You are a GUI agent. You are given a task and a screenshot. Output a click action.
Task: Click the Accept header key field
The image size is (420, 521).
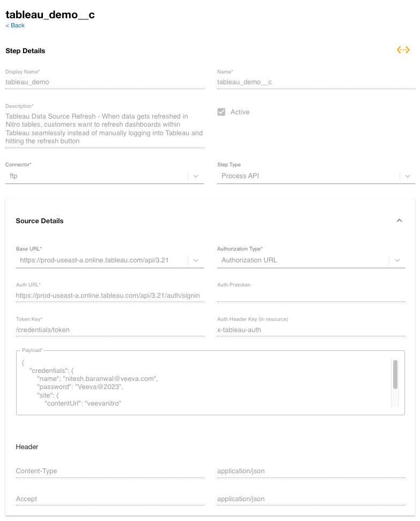point(109,499)
